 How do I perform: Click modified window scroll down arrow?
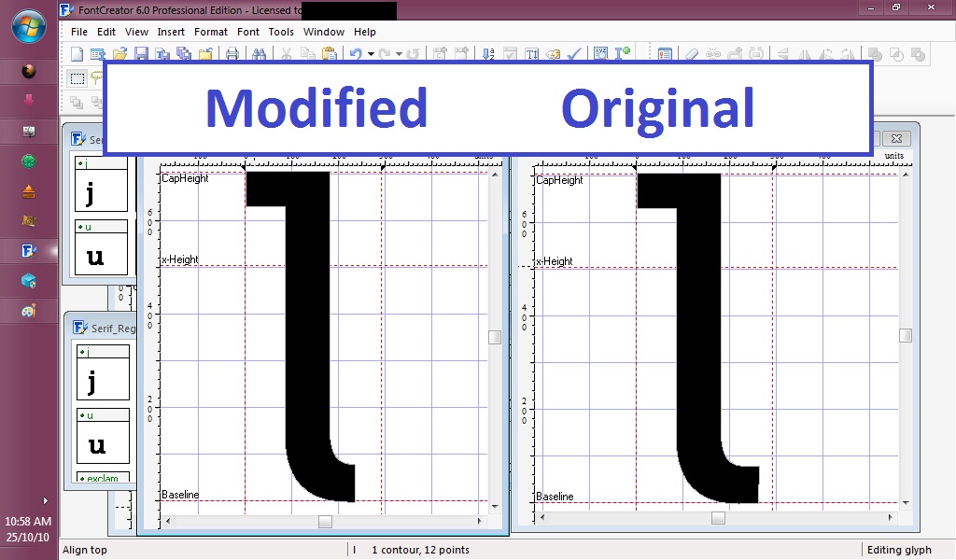(x=495, y=507)
